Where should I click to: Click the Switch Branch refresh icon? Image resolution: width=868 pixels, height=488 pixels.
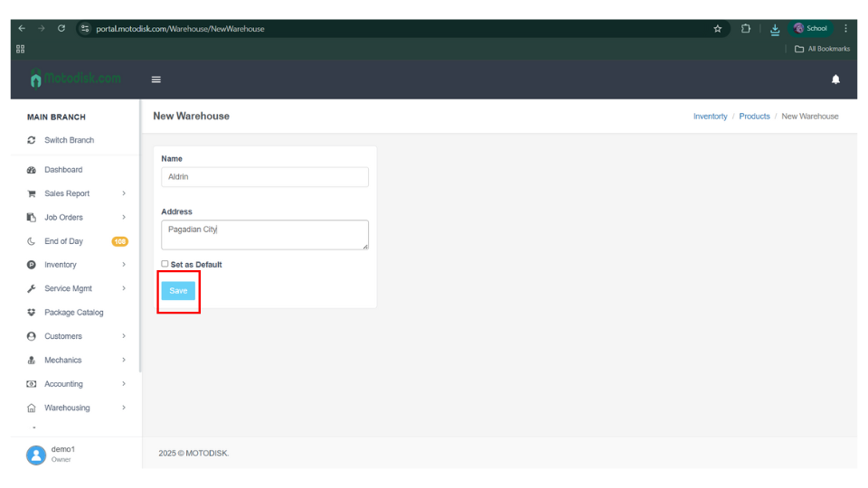[32, 140]
